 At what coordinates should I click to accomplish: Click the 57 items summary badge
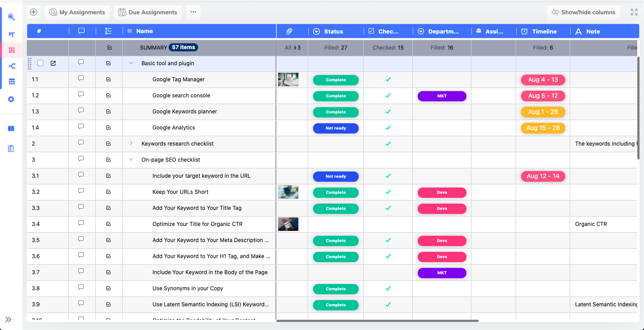pos(183,47)
